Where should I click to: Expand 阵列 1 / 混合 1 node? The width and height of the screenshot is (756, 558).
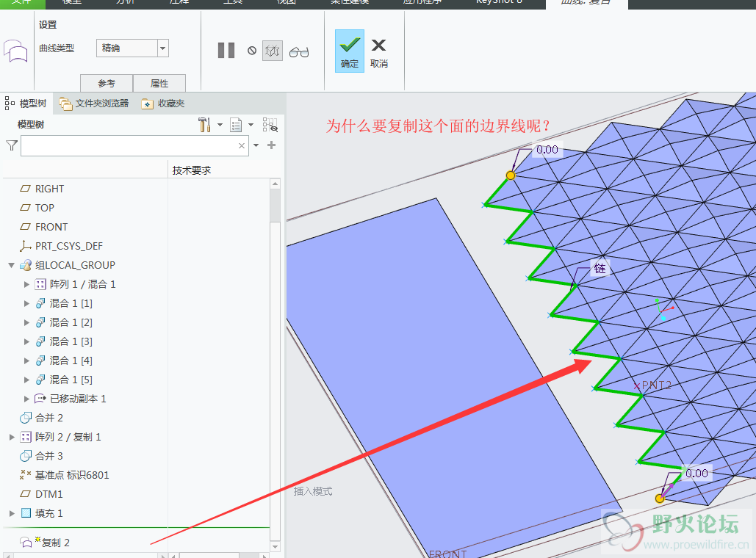click(x=26, y=284)
